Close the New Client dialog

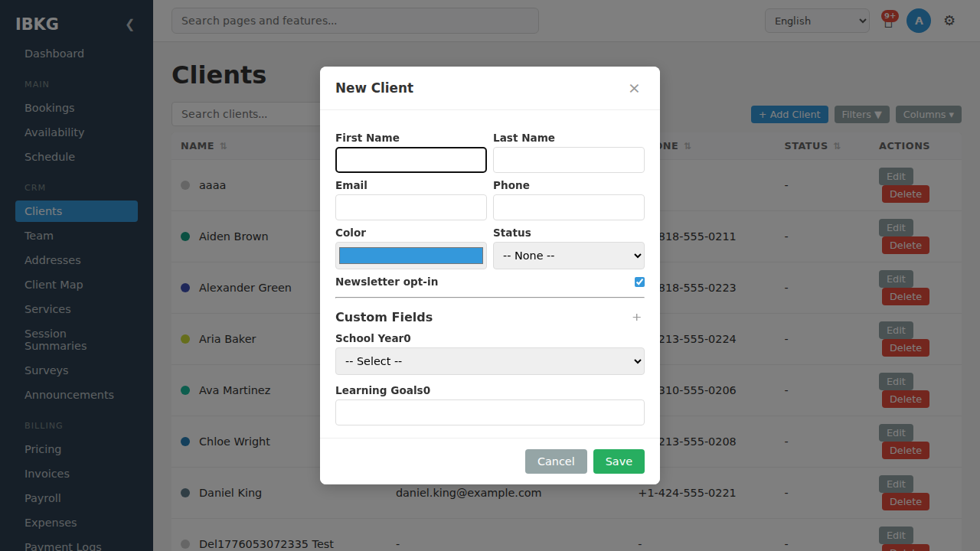coord(634,89)
